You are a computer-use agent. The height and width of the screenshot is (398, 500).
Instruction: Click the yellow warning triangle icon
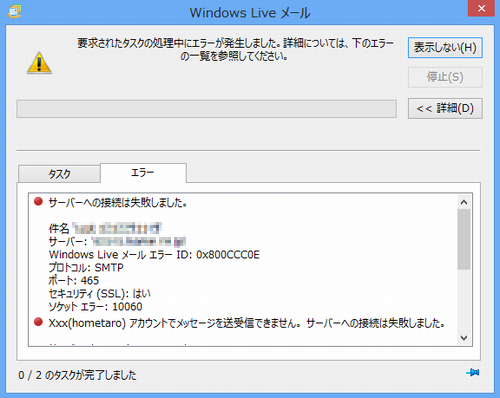[x=39, y=63]
